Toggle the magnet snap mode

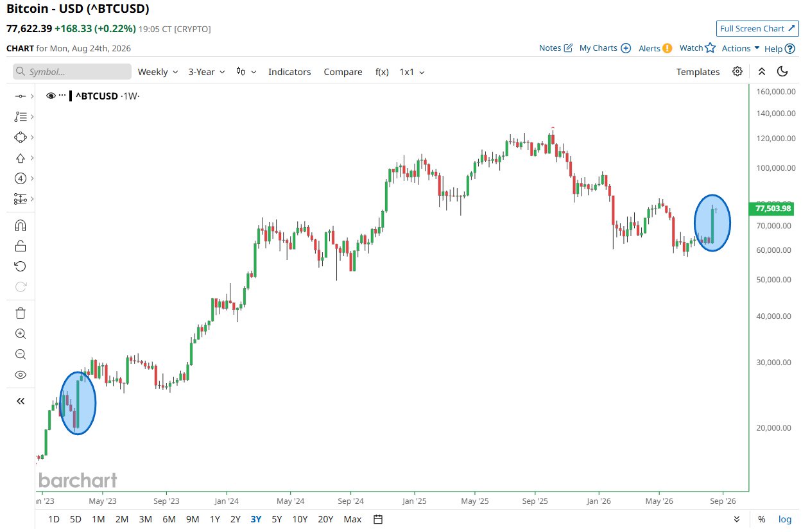click(x=20, y=225)
